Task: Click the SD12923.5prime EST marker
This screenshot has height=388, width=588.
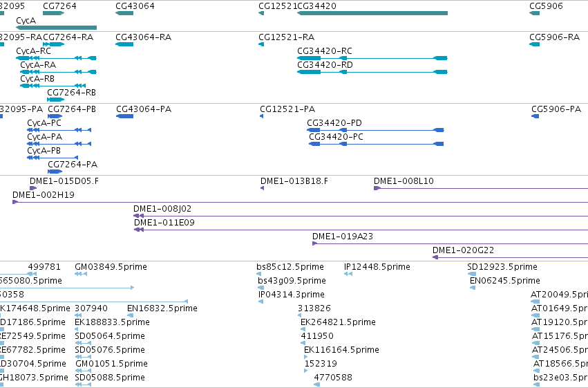Action: (x=472, y=274)
